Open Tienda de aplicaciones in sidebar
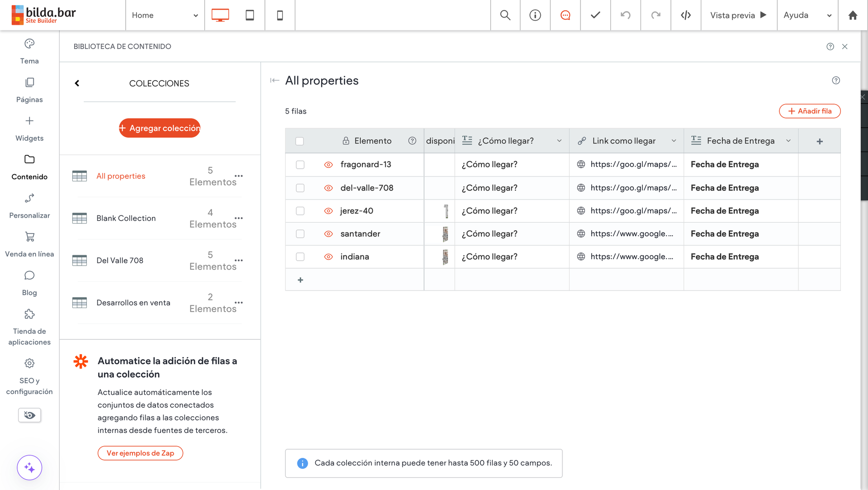The image size is (868, 490). (x=29, y=328)
